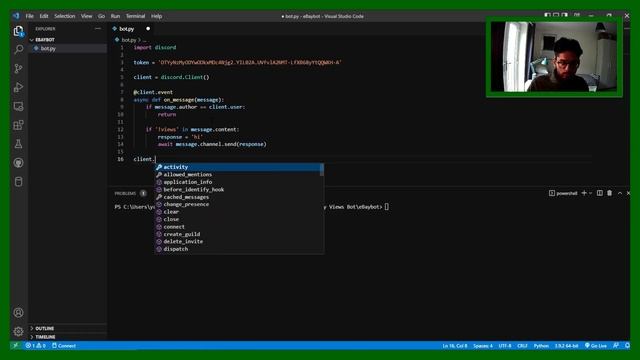Choose the 'delete_invite' suggestion
This screenshot has height=360, width=640.
point(239,241)
